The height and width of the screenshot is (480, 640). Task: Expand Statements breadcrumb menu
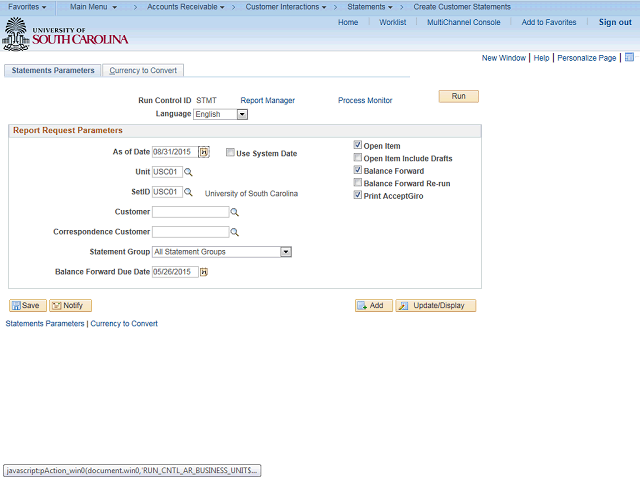point(370,7)
